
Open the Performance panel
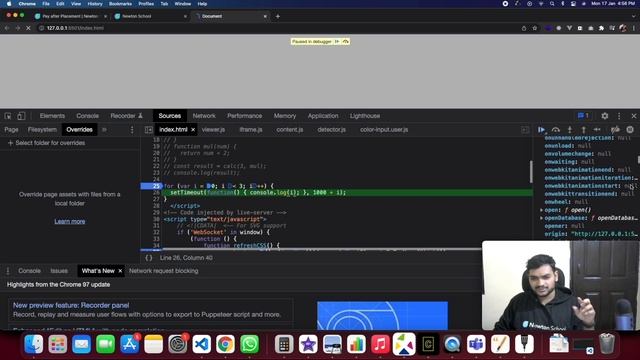coord(244,116)
